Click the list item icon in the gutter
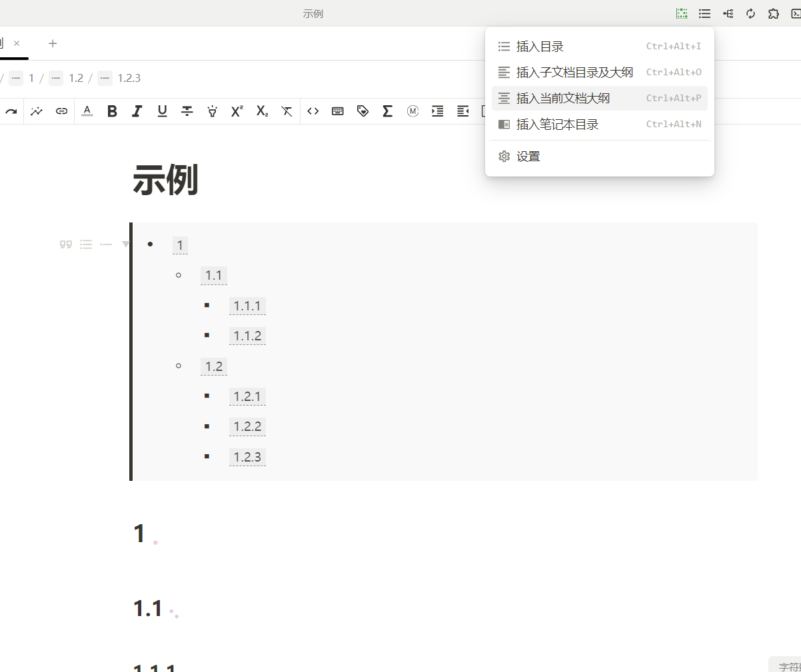The height and width of the screenshot is (672, 801). 106,244
